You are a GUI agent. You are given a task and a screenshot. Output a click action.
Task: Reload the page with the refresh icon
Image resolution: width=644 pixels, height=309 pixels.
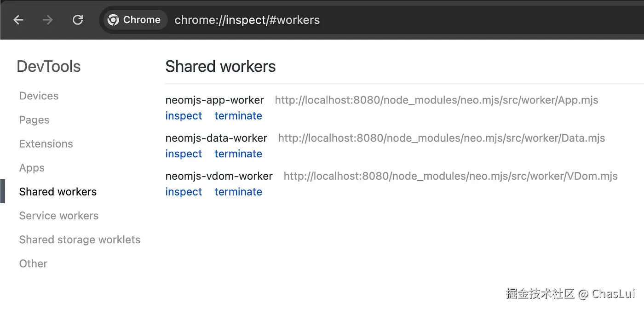pyautogui.click(x=78, y=20)
